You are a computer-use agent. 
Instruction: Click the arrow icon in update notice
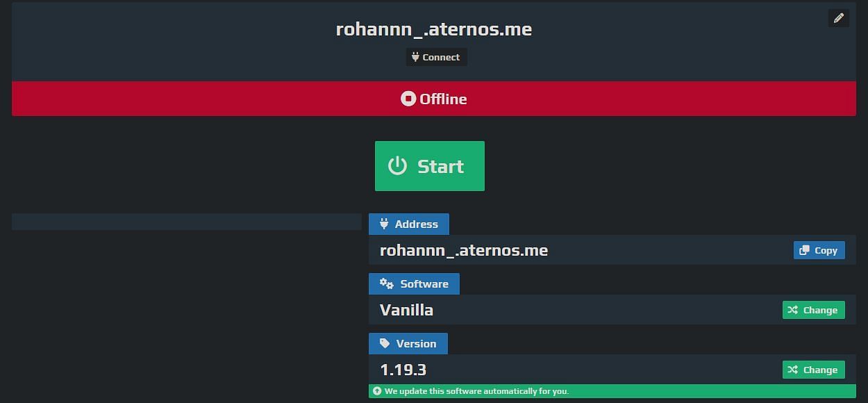[377, 391]
